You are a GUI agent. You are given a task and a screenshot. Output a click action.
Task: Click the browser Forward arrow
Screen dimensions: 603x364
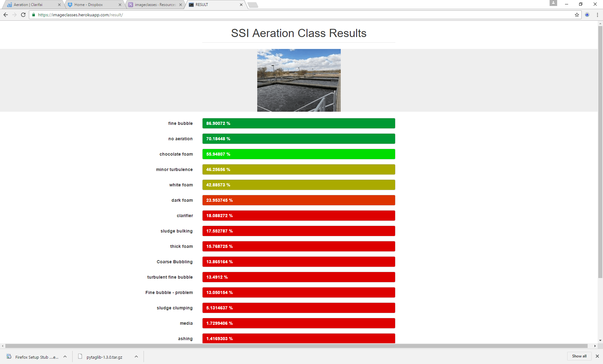click(x=14, y=15)
